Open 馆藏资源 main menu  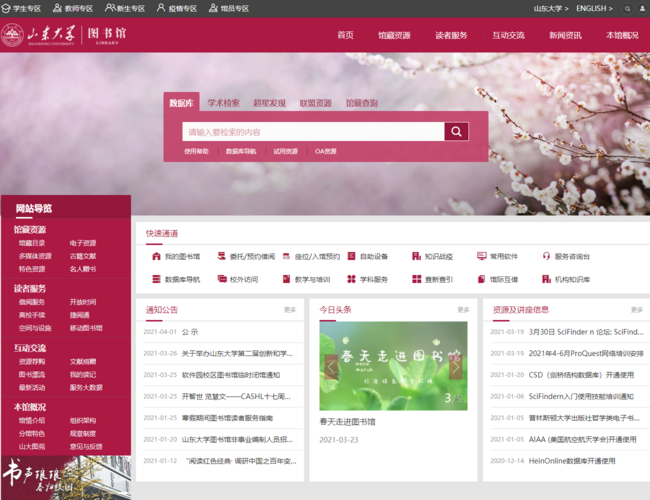point(394,35)
